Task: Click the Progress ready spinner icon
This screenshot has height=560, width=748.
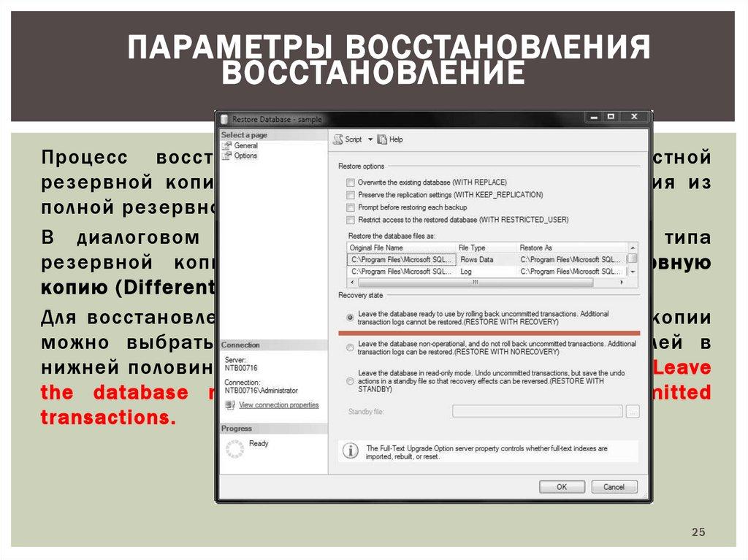Action: [234, 448]
